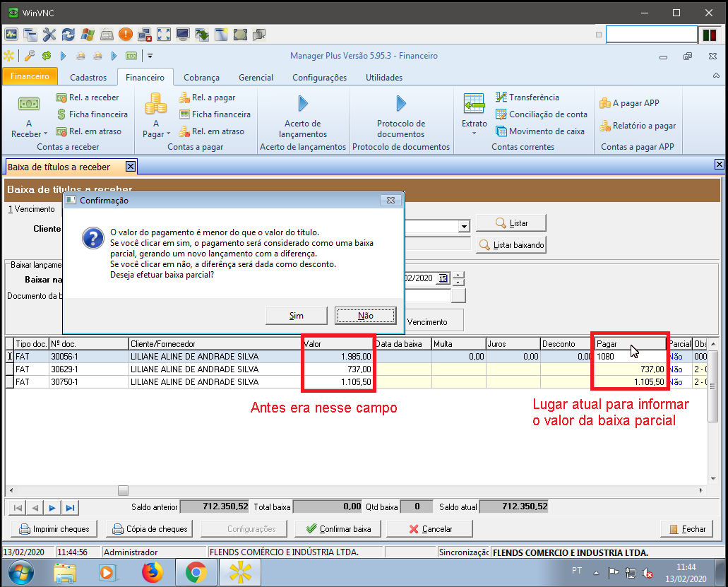Open the Acerto de lançamentos arrow icon
Viewport: 728px width, 587px height.
(303, 105)
